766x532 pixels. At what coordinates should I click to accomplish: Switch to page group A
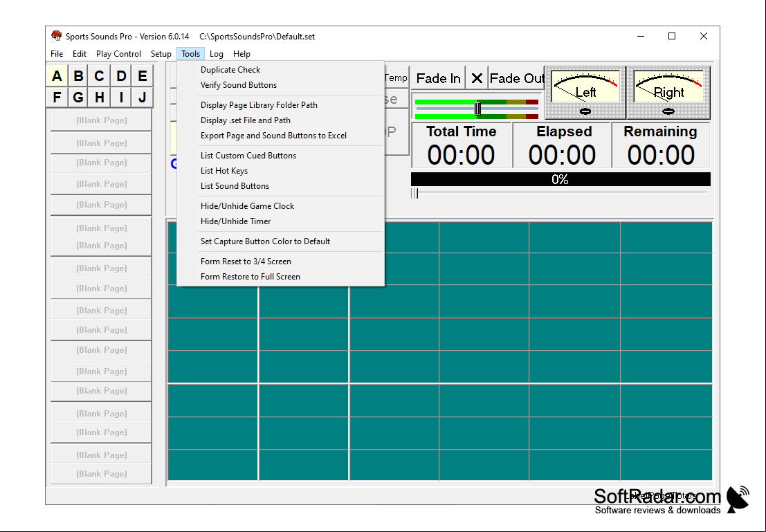(57, 75)
